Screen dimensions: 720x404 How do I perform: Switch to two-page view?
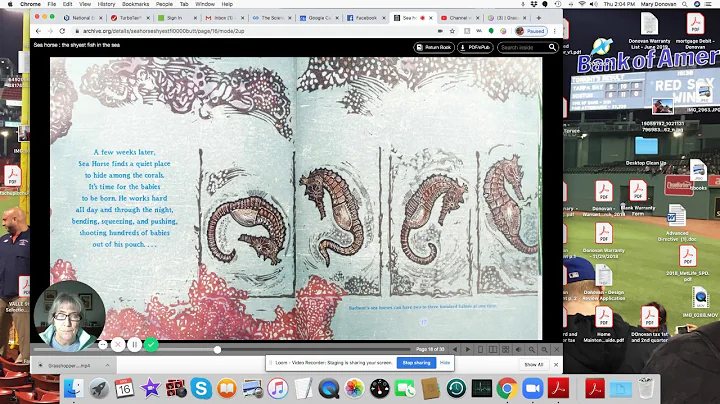493,349
